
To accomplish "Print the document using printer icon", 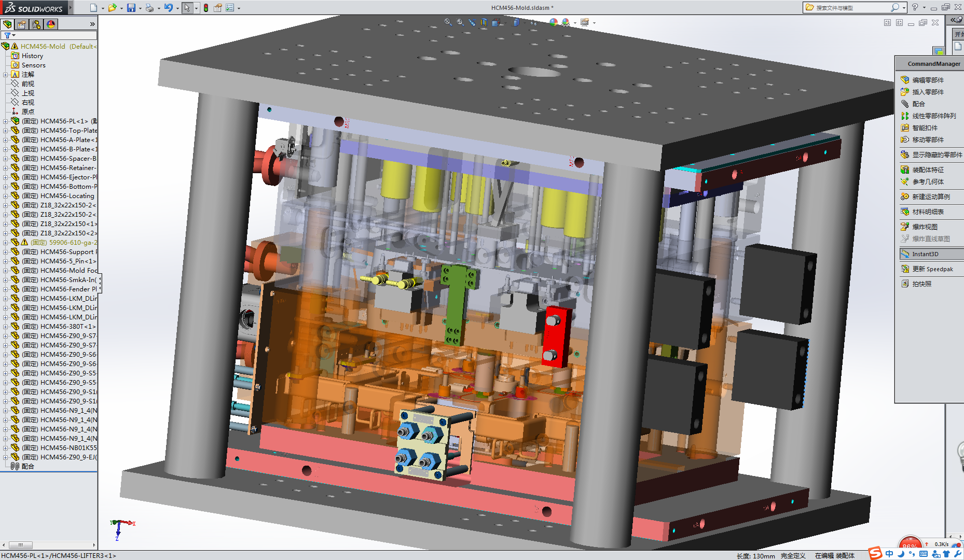I will click(149, 8).
